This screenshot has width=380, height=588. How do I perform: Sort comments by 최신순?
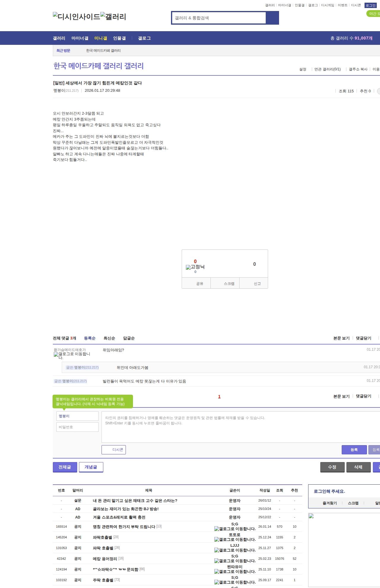pos(109,338)
